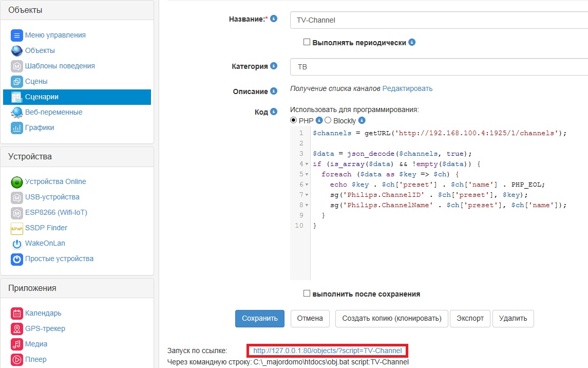
Task: Click the Календарь calendar icon
Action: pos(17,314)
